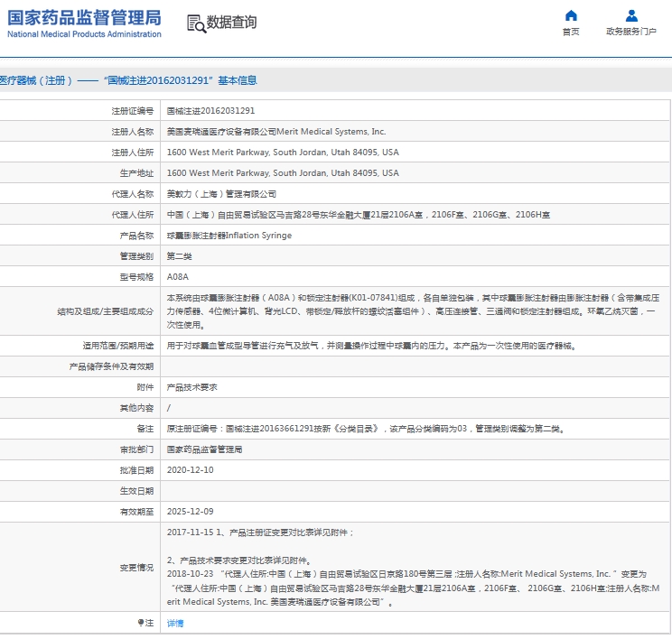Click the 政务服务门户 person icon
This screenshot has width=672, height=639.
631,15
